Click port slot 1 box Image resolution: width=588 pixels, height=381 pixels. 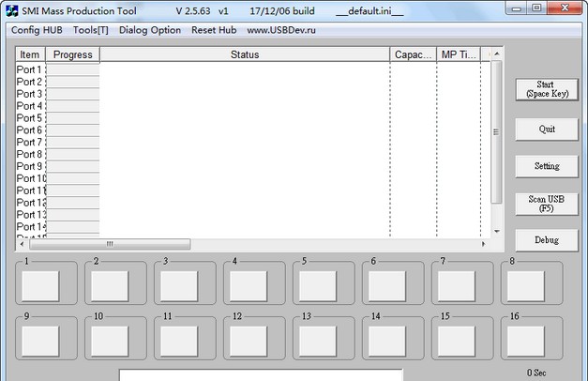[x=40, y=284]
